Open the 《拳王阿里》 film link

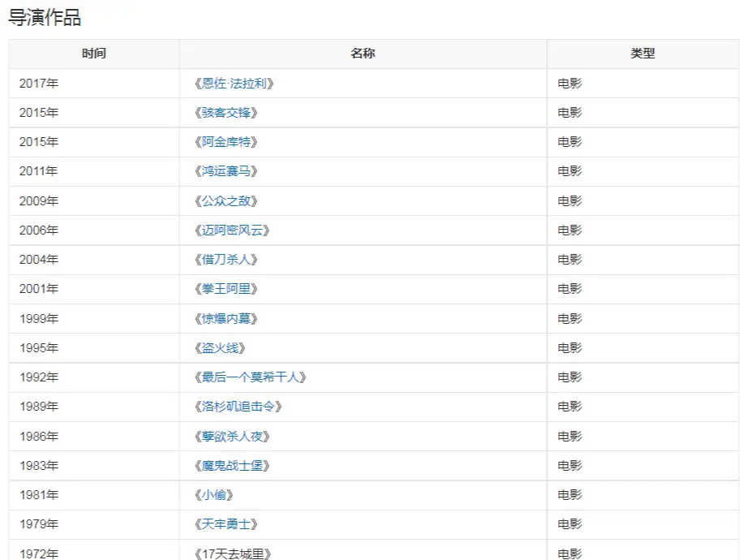click(x=226, y=289)
